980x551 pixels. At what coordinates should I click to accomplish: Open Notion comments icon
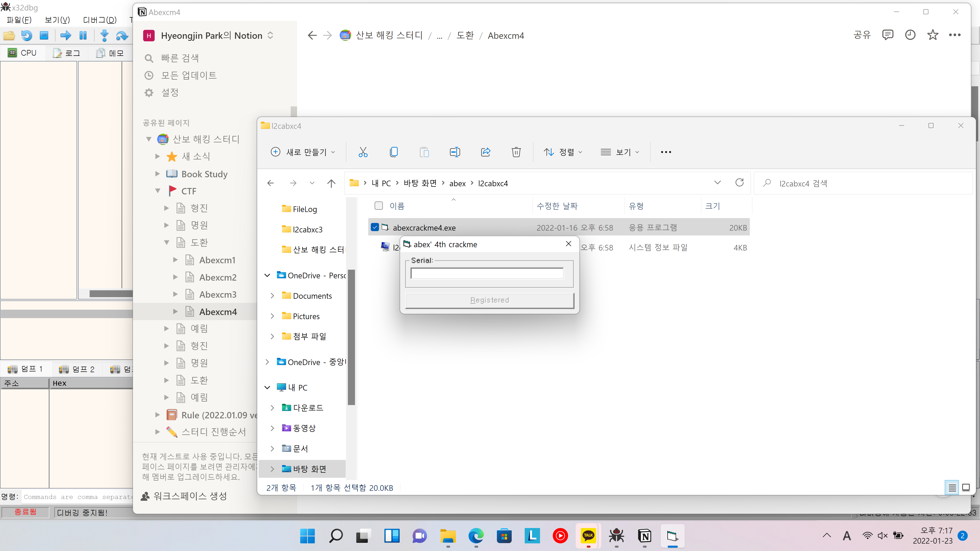(887, 35)
